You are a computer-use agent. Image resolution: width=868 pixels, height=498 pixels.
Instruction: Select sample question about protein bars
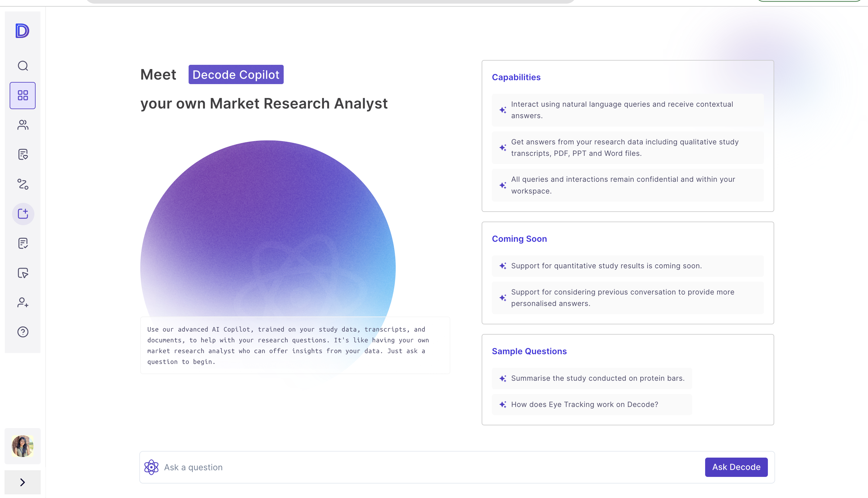pyautogui.click(x=591, y=378)
